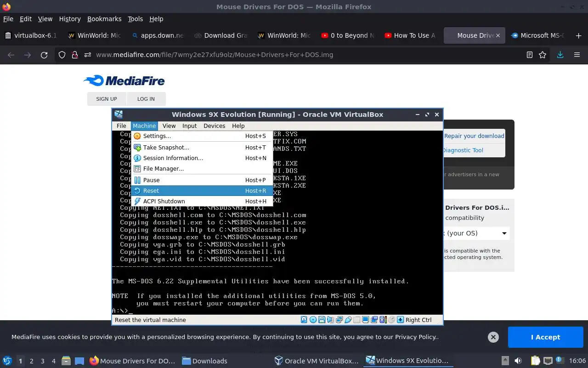Image resolution: width=588 pixels, height=368 pixels.
Task: Choose ACPI Shutdown in the Machine menu
Action: coord(202,201)
